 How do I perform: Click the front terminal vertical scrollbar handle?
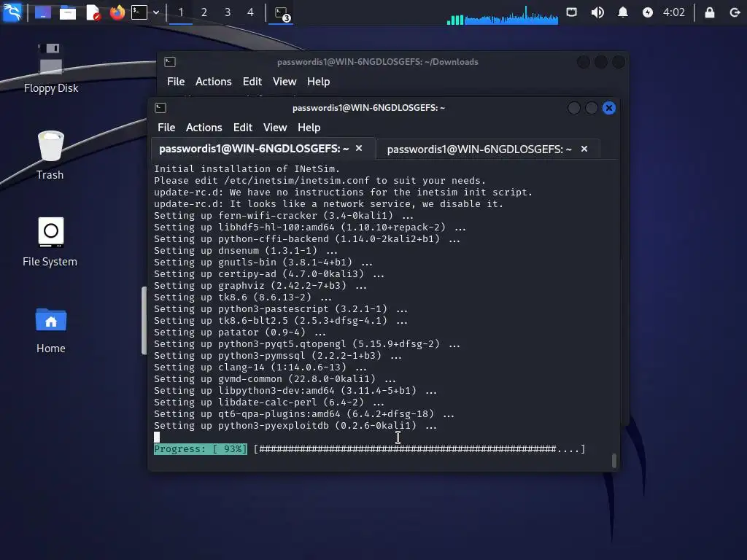coord(614,461)
